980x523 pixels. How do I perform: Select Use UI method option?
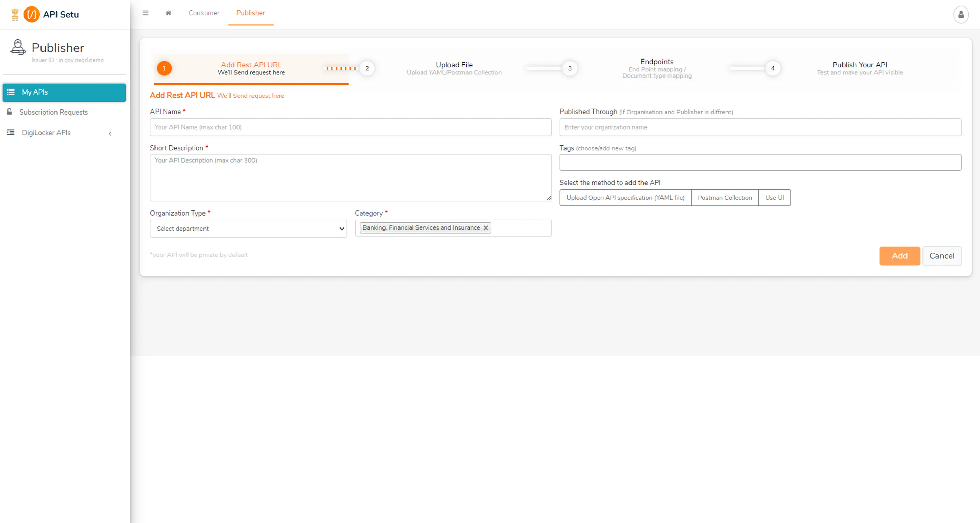coord(774,198)
